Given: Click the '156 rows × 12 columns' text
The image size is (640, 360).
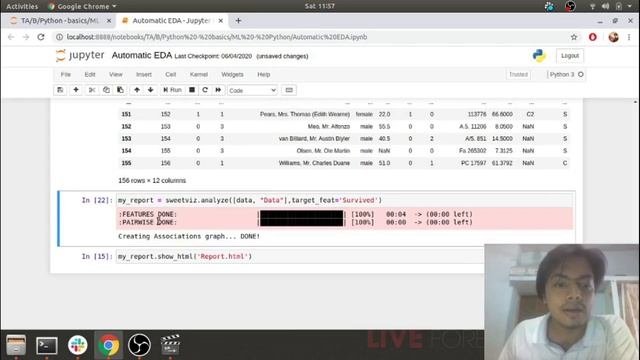Looking at the screenshot, I should coord(152,180).
